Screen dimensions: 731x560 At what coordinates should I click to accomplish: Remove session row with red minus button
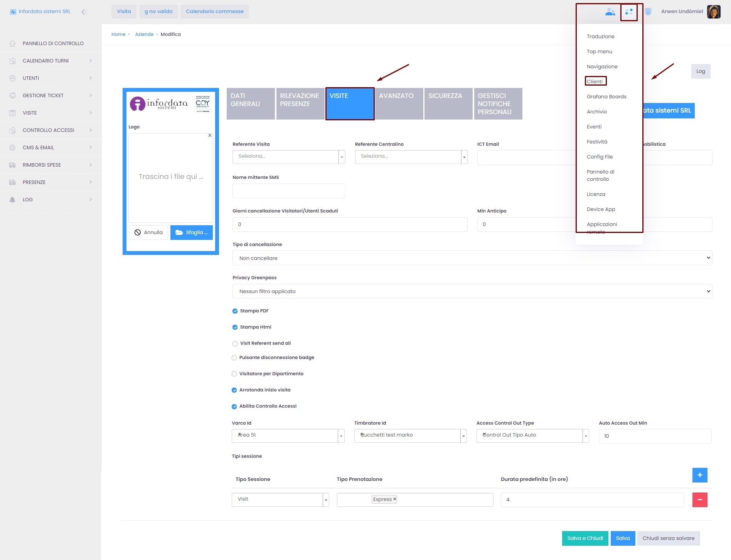[x=699, y=500]
